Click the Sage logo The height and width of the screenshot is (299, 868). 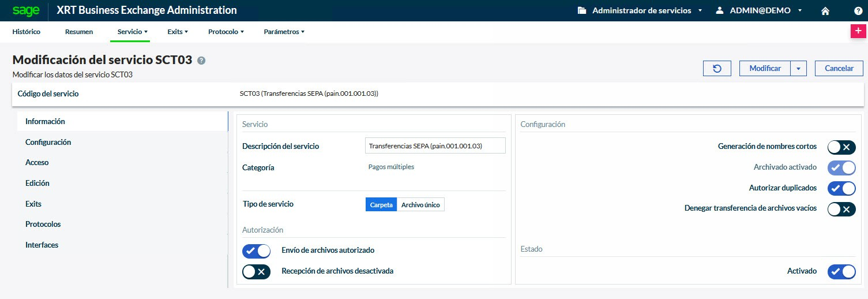(25, 10)
